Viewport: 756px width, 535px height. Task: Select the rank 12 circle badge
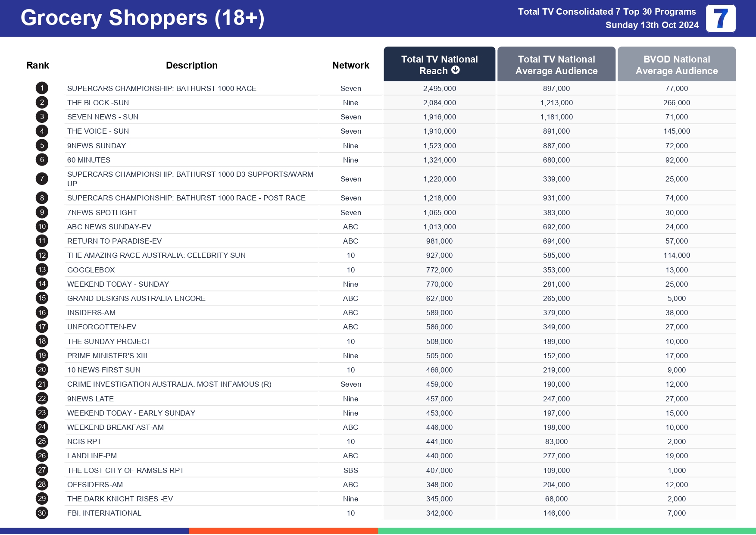coord(42,255)
